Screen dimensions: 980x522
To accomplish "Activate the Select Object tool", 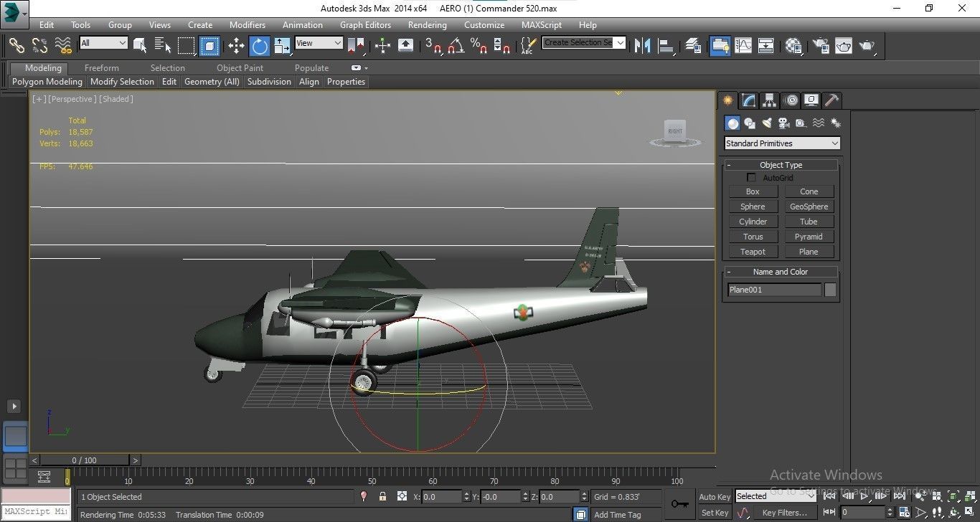I will click(x=140, y=45).
